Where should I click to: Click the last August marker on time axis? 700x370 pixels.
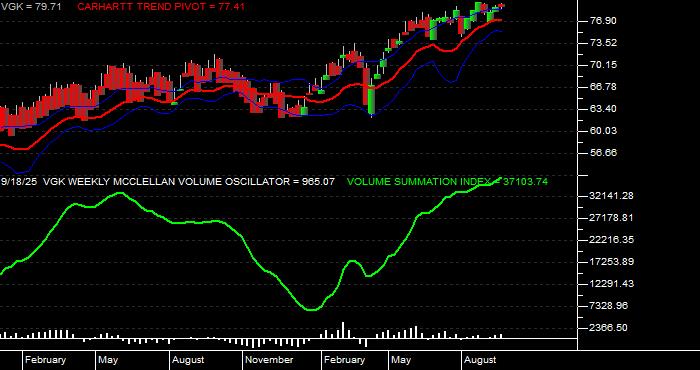480,360
